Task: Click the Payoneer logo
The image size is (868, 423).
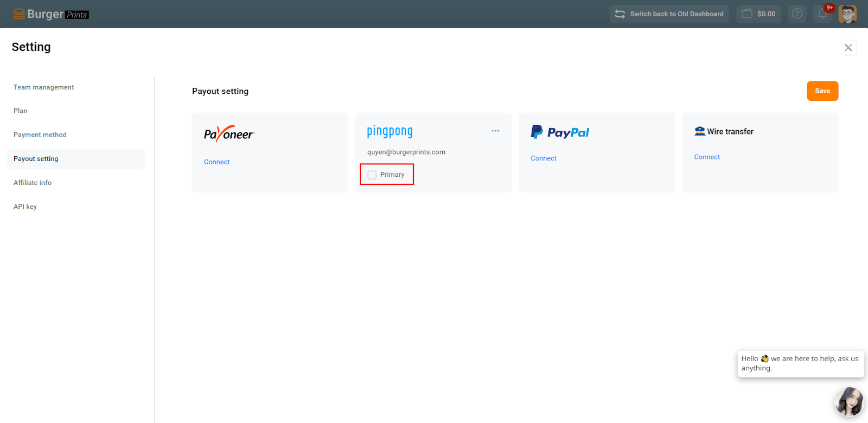Action: 229,133
